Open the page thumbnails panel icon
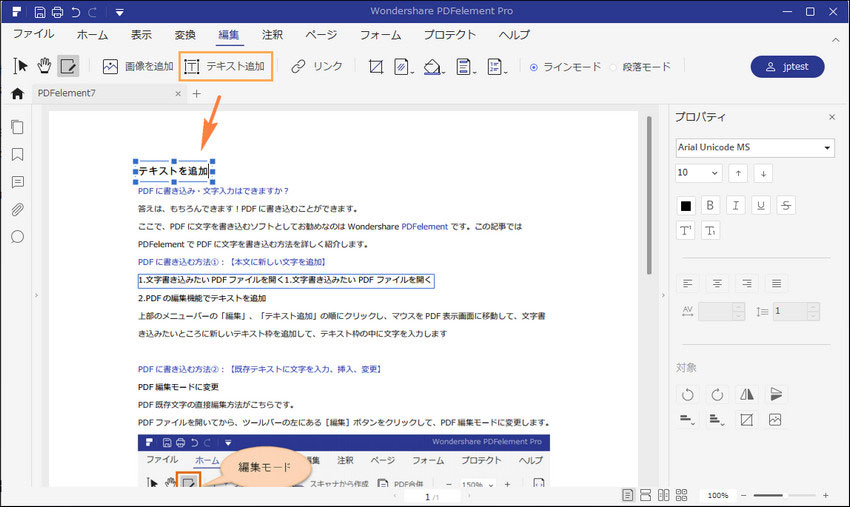Image resolution: width=850 pixels, height=507 pixels. [x=17, y=127]
